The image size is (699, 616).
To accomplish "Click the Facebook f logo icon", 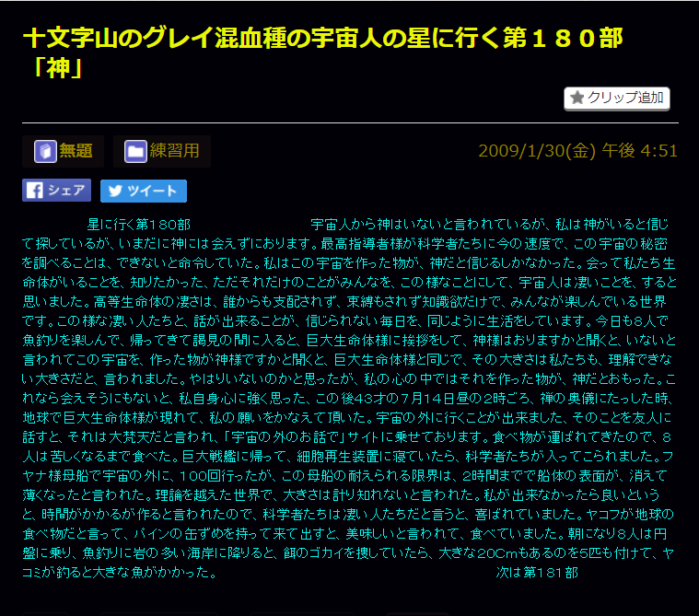I will pos(35,191).
